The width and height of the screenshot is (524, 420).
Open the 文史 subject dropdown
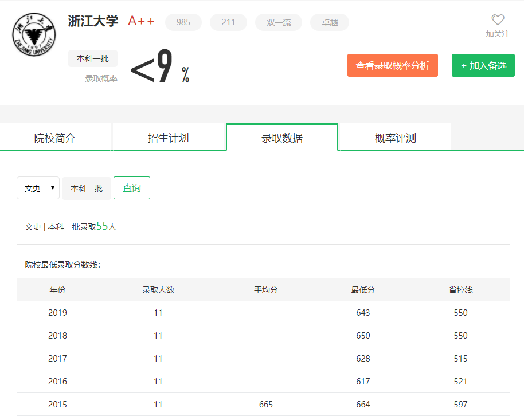coord(38,188)
